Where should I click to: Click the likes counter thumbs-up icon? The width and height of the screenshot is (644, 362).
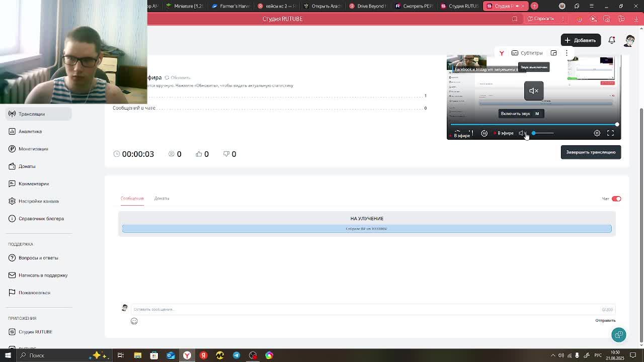click(199, 154)
